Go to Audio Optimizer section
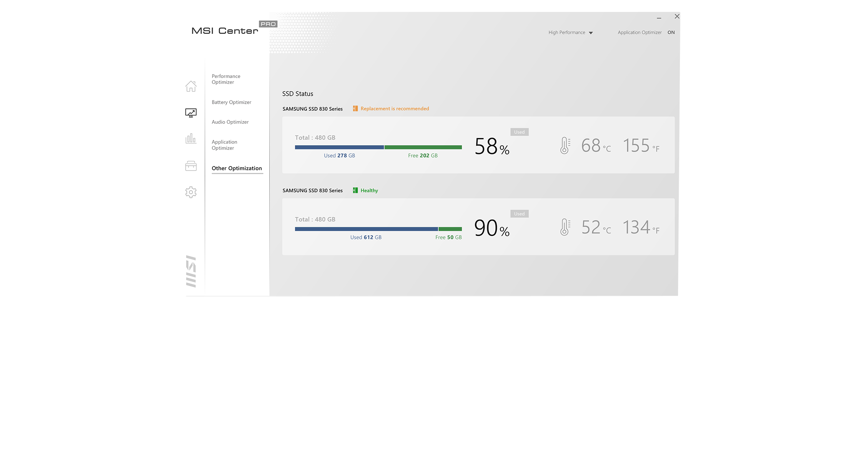 230,122
